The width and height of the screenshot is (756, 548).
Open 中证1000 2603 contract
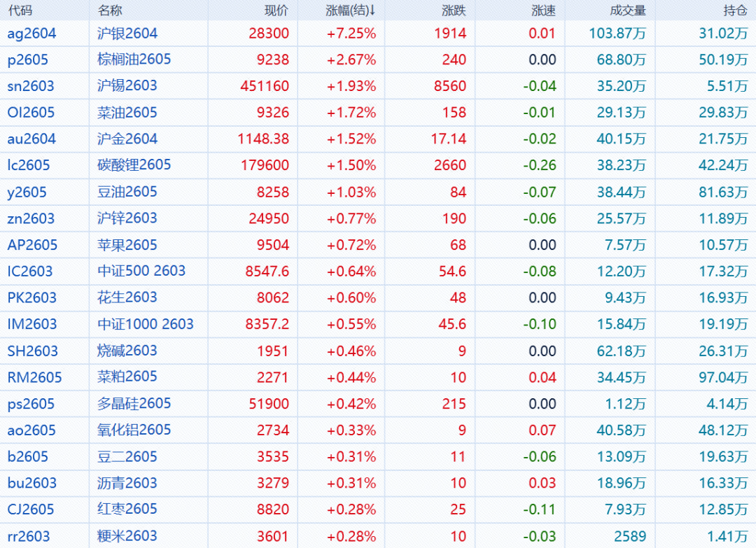point(145,324)
